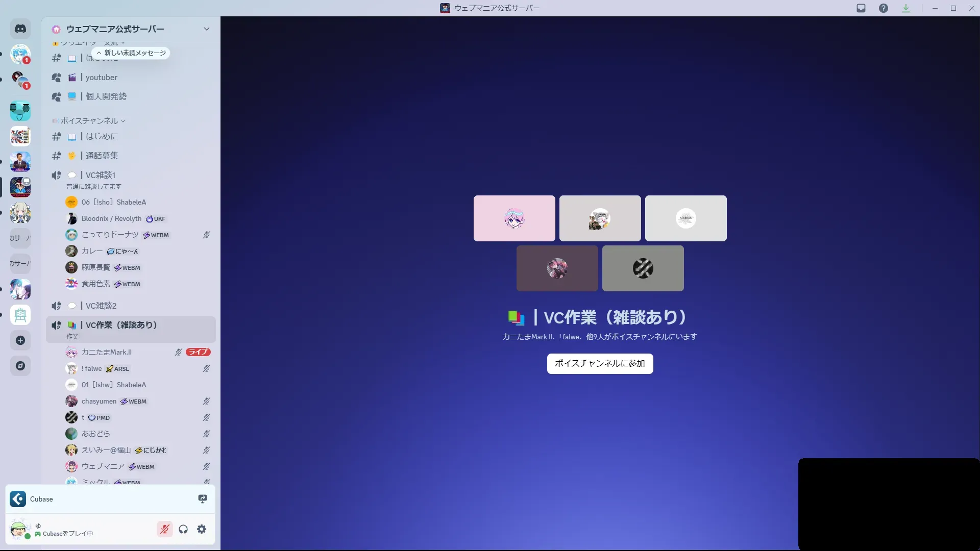Open the 通話募集 text channel
The height and width of the screenshot is (551, 980).
pos(102,156)
